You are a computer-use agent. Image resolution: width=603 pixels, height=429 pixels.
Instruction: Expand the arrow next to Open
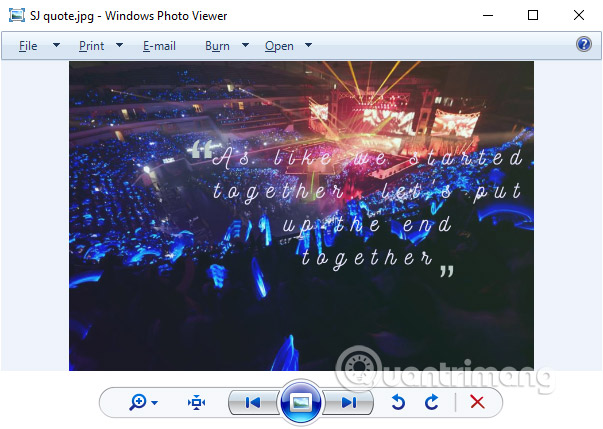point(308,46)
